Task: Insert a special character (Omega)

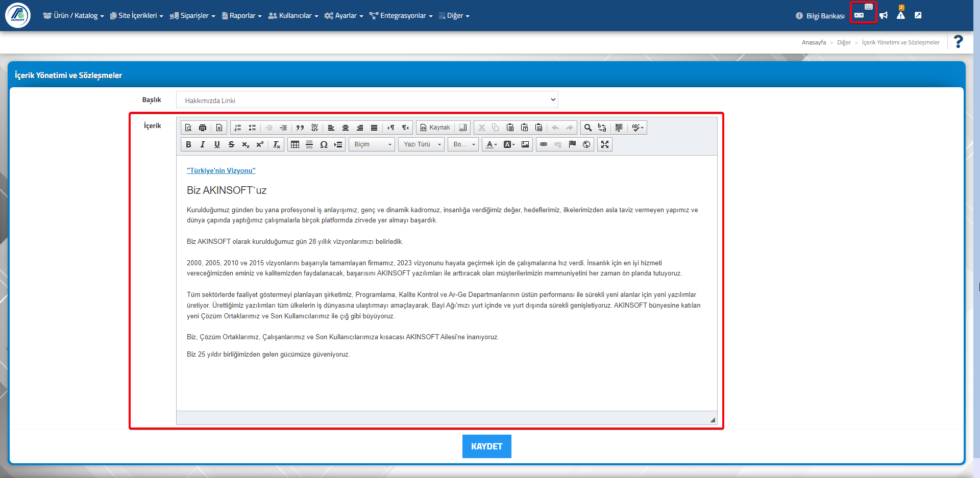Action: click(x=324, y=144)
